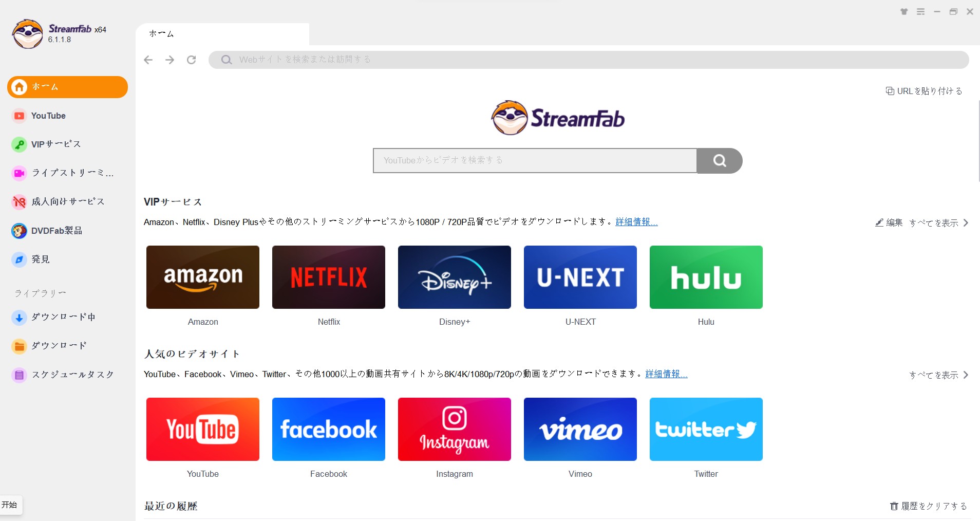The image size is (980, 521).
Task: Click the YouTube video search input field
Action: click(535, 160)
